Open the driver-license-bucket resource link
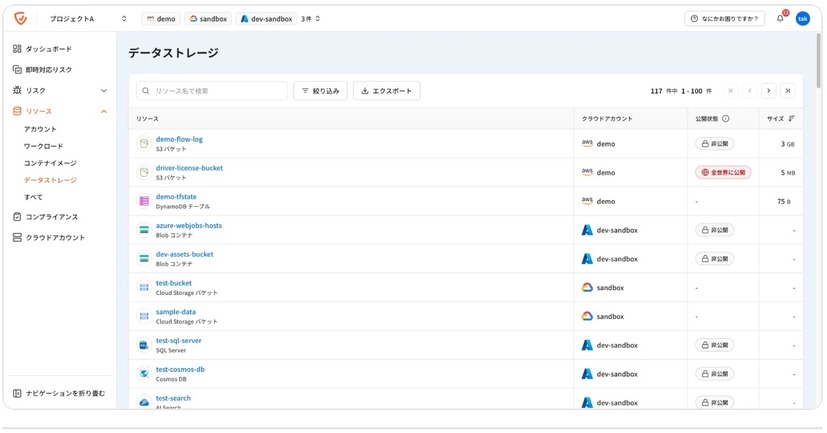Screen dimensions: 827x433 tap(189, 168)
